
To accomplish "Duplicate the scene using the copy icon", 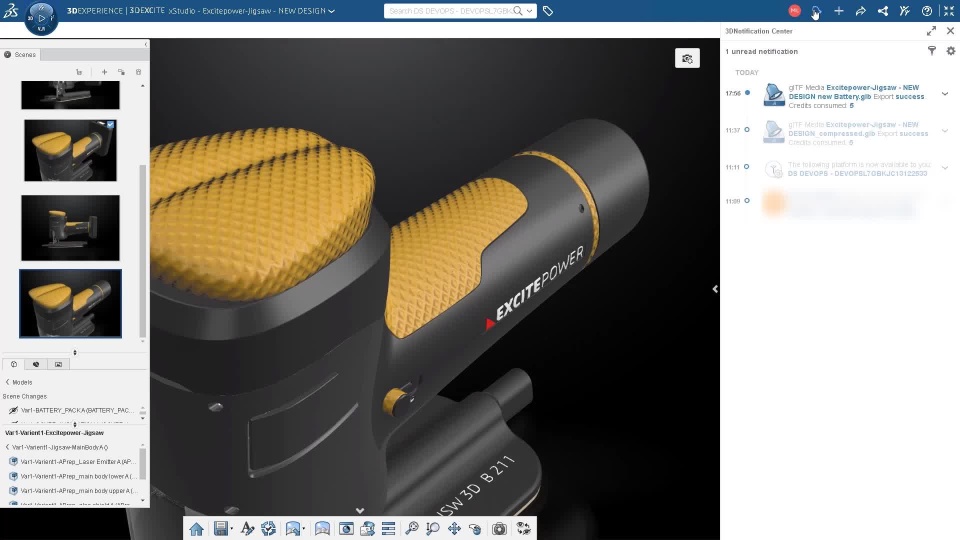I will 121,72.
